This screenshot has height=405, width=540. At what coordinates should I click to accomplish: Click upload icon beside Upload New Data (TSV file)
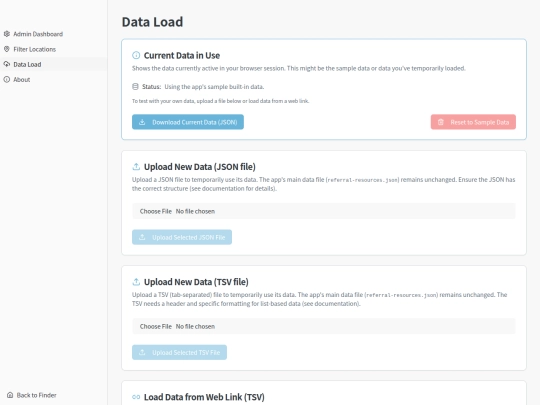136,282
